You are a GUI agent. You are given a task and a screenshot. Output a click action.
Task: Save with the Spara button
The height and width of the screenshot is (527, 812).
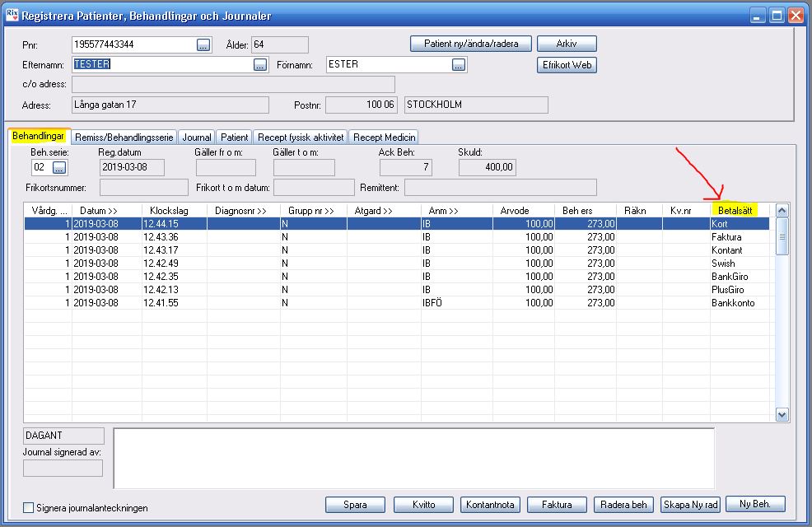tap(355, 504)
